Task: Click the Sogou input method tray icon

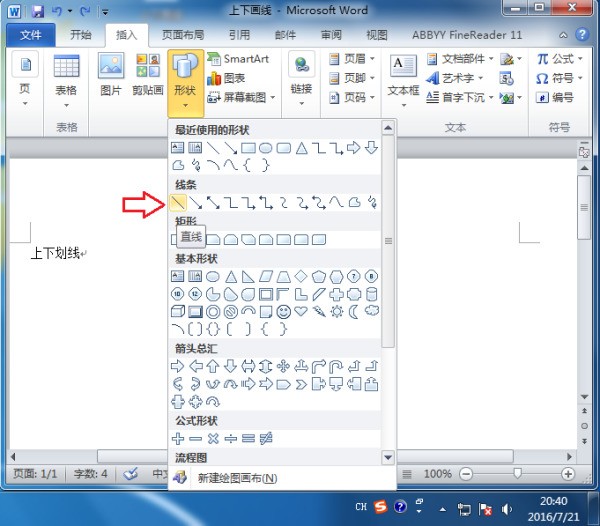Action: (381, 507)
